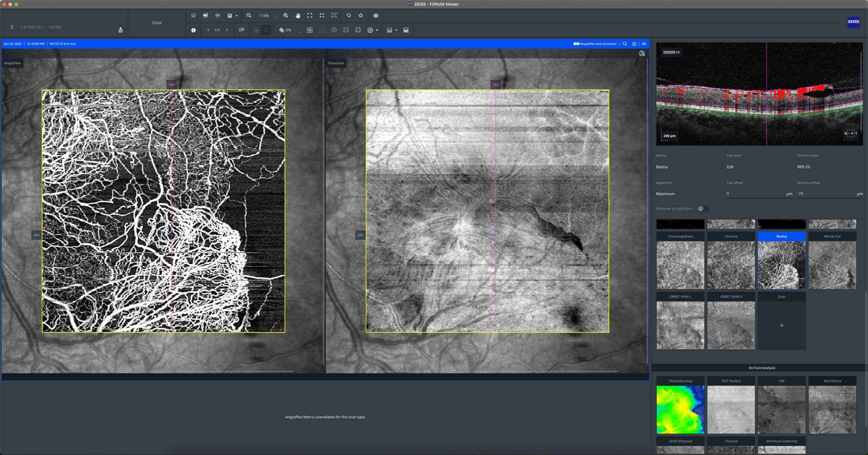The image size is (868, 455).
Task: Select the Choroid slab thumbnail under Retina row
Action: [731, 260]
